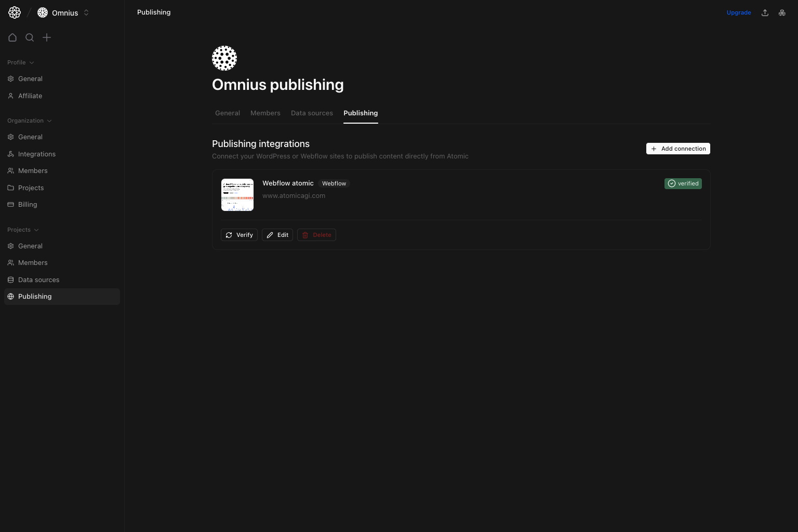Verify the Webflow atomic connection
Image resolution: width=798 pixels, height=532 pixels.
[x=239, y=235]
